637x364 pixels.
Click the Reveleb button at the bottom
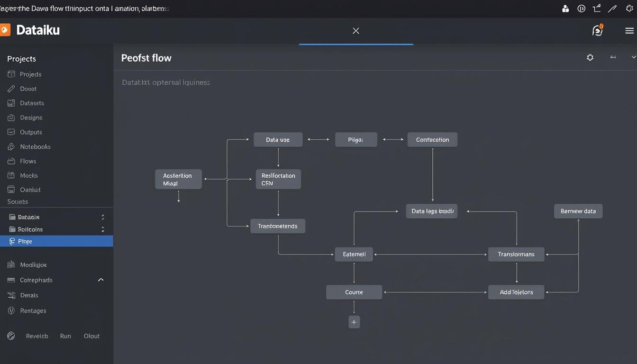point(37,336)
